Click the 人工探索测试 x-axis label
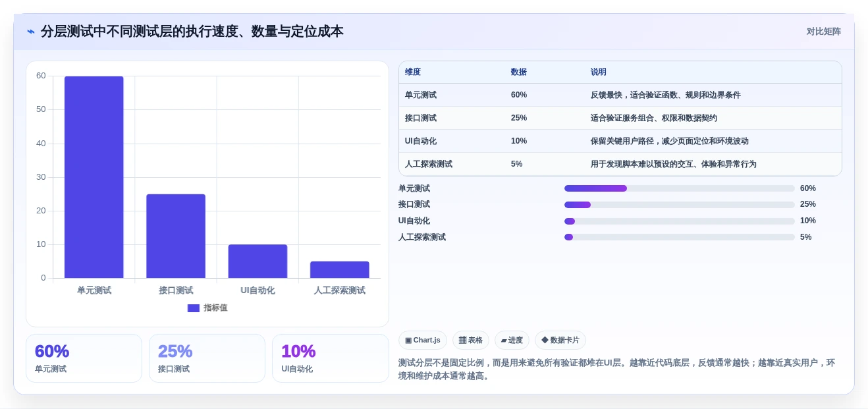The height and width of the screenshot is (409, 868). tap(340, 290)
